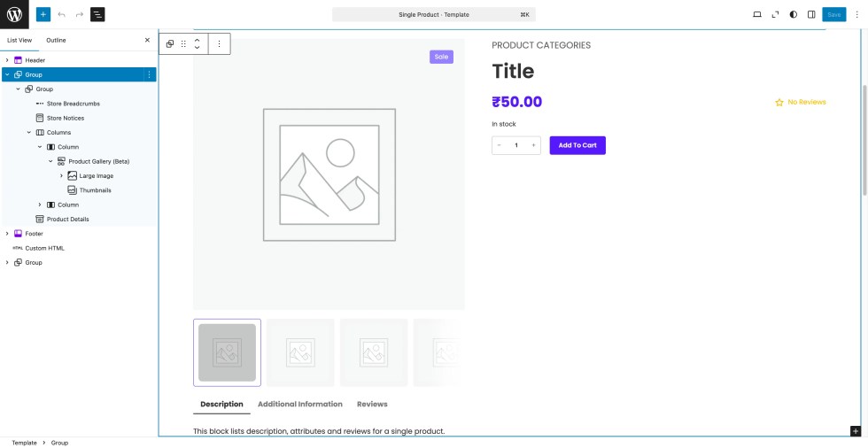Toggle the Settings sidebar panel icon
Viewport: 868px width, 448px height.
[x=811, y=14]
